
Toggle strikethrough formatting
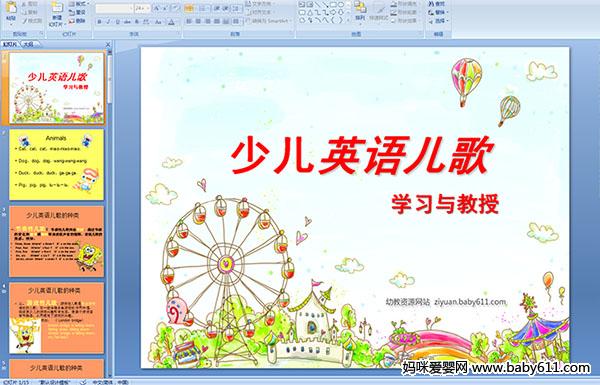pyautogui.click(x=127, y=22)
